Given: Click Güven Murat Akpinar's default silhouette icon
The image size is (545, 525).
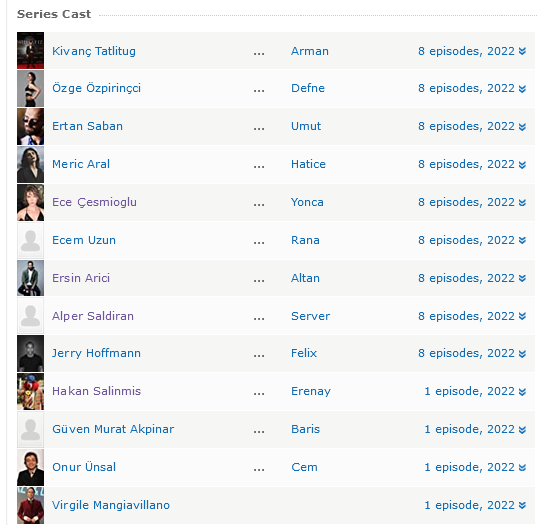Looking at the screenshot, I should point(31,429).
